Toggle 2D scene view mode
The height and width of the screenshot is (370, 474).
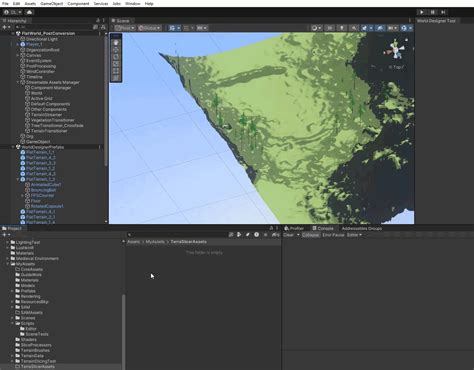330,28
